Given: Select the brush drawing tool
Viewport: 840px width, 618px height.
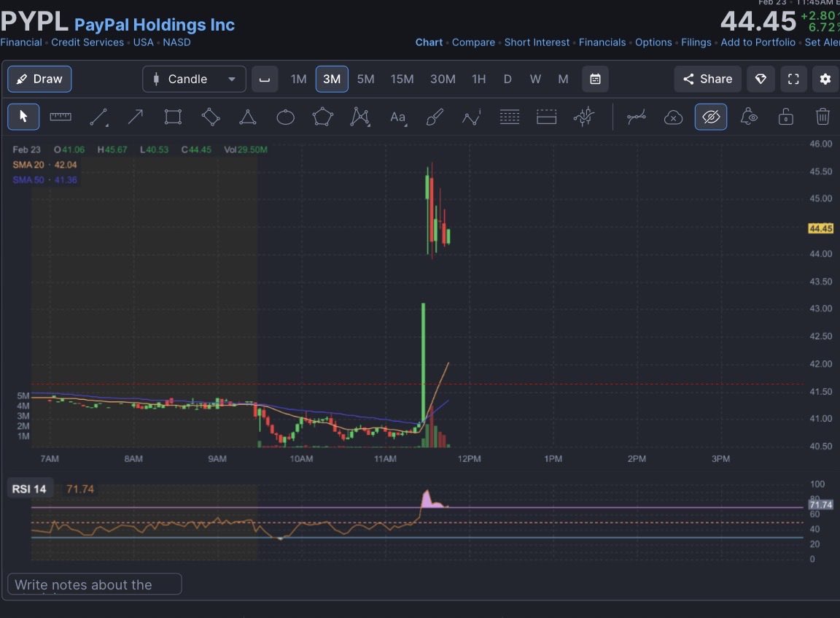Looking at the screenshot, I should (435, 117).
